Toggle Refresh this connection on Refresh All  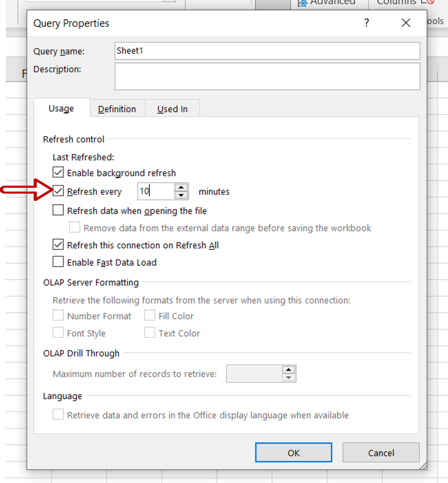pos(58,245)
